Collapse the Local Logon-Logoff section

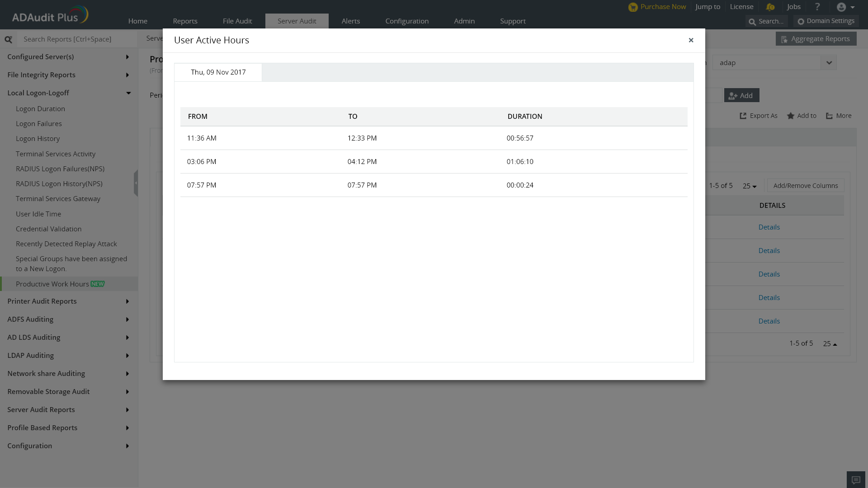click(x=128, y=93)
